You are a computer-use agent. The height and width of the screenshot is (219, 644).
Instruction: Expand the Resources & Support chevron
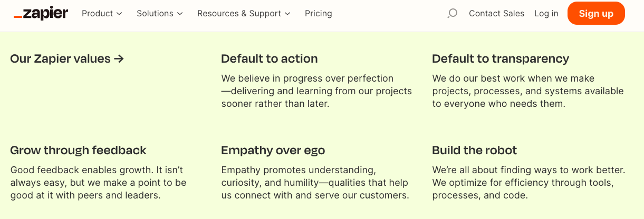[287, 14]
